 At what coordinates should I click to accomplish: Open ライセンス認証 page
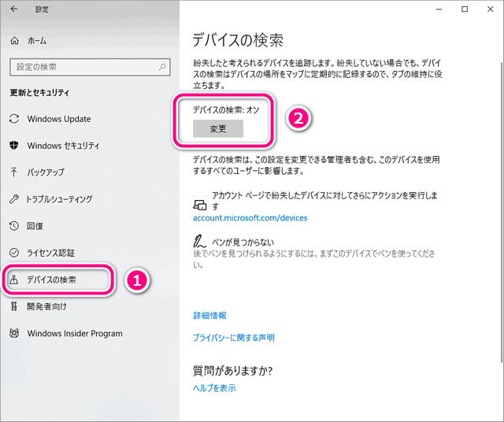[50, 252]
